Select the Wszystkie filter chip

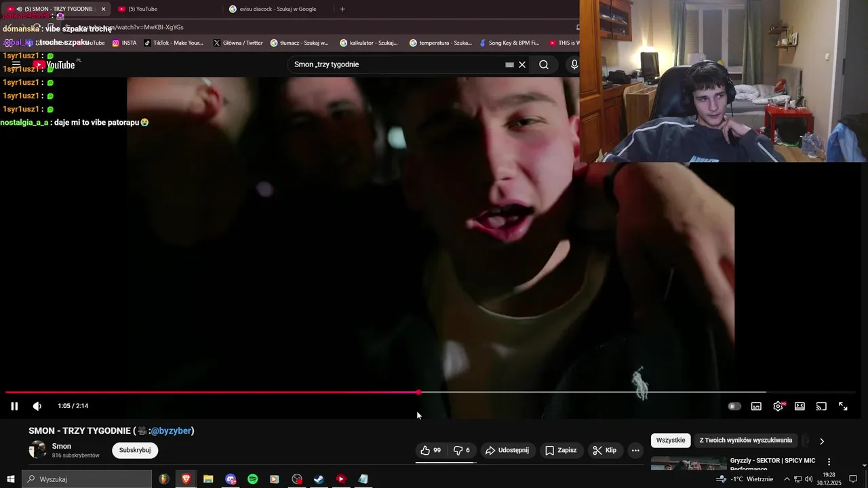671,441
